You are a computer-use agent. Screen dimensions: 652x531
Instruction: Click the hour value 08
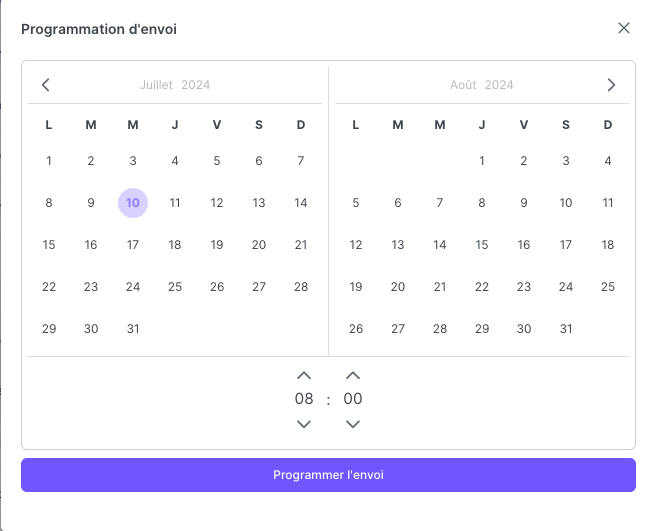(304, 399)
